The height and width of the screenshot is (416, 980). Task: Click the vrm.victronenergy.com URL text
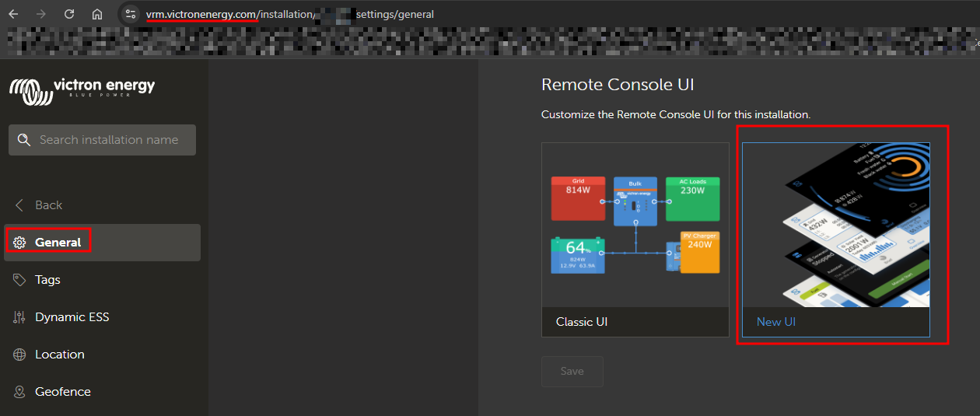[202, 14]
